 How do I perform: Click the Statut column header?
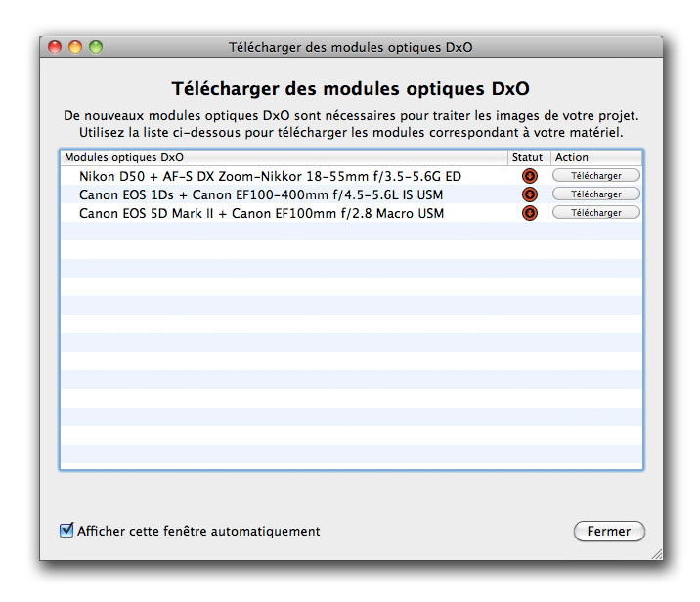(x=529, y=157)
